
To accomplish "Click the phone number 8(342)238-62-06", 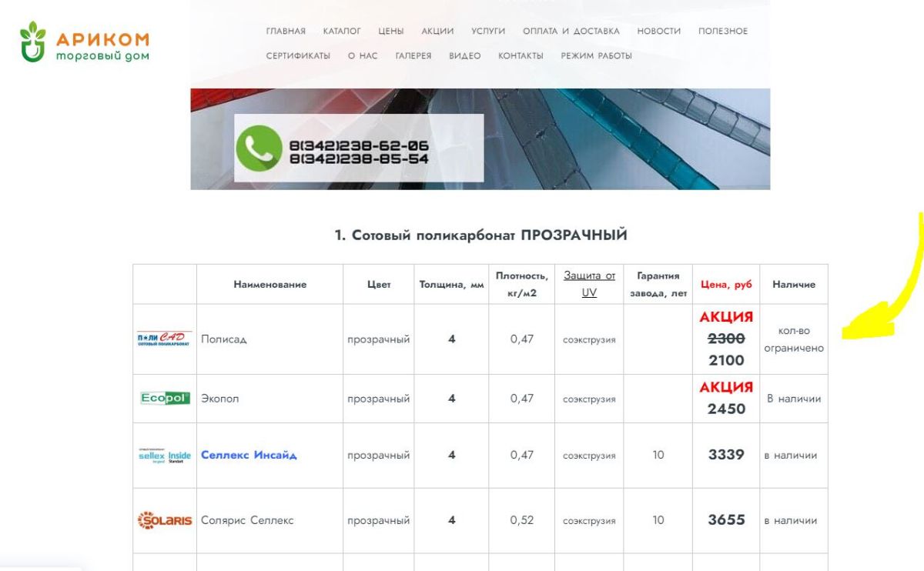I will 359,145.
